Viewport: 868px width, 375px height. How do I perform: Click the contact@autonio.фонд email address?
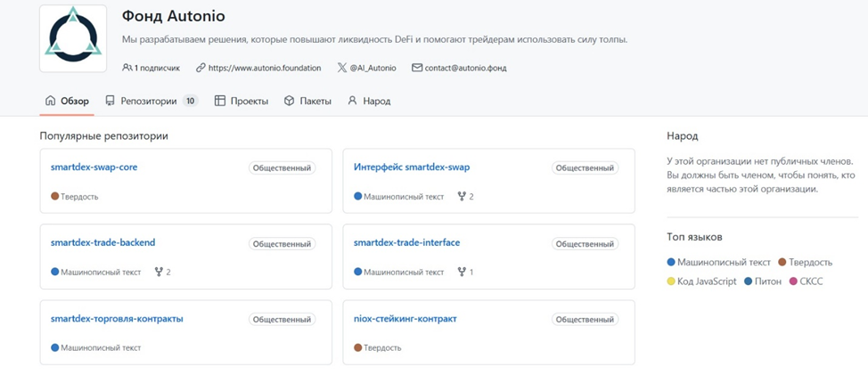click(465, 68)
